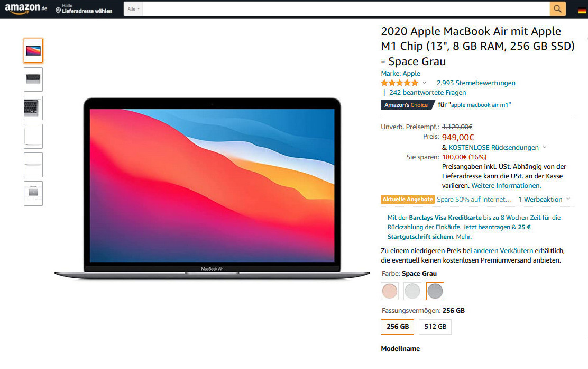Click the five-star rating icons
Screen dimensions: 588x369
[399, 83]
